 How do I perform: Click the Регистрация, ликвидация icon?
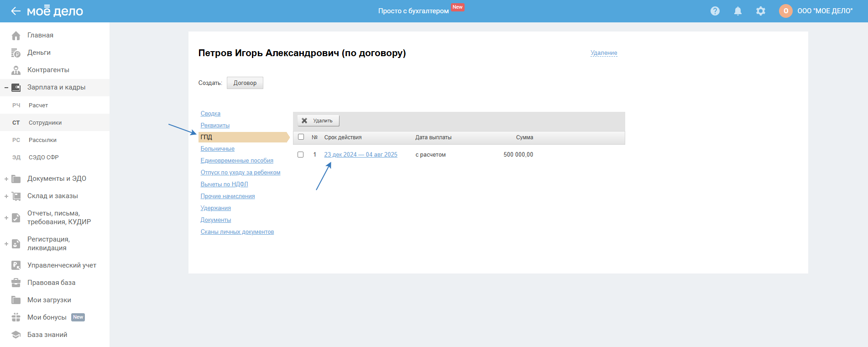point(16,243)
